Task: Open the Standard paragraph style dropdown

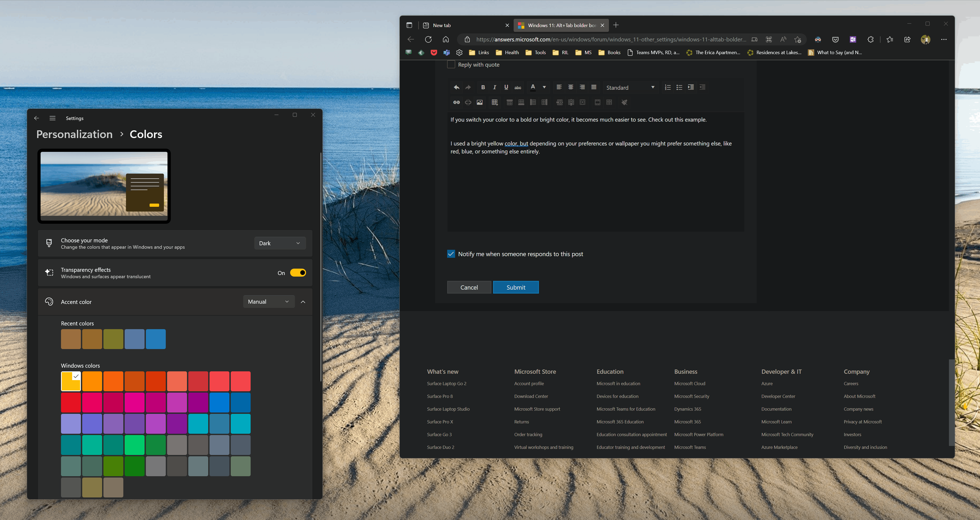Action: pos(630,88)
